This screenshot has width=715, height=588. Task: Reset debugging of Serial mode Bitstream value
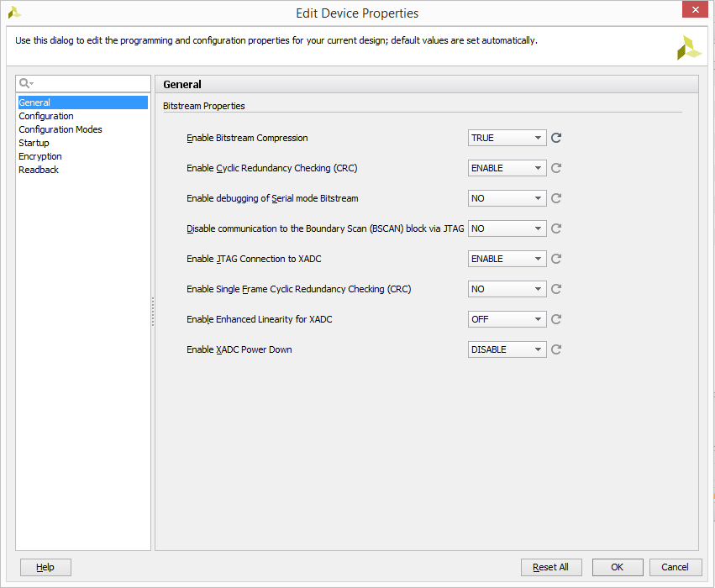[556, 198]
